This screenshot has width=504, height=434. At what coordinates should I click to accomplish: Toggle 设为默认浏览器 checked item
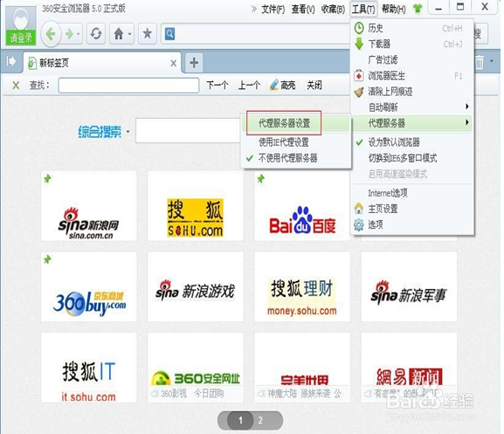pos(412,142)
